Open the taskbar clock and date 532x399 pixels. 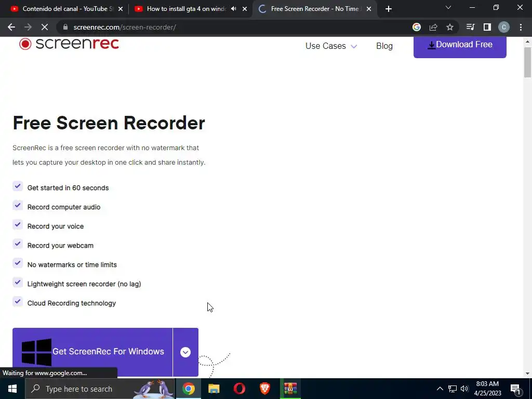click(487, 389)
